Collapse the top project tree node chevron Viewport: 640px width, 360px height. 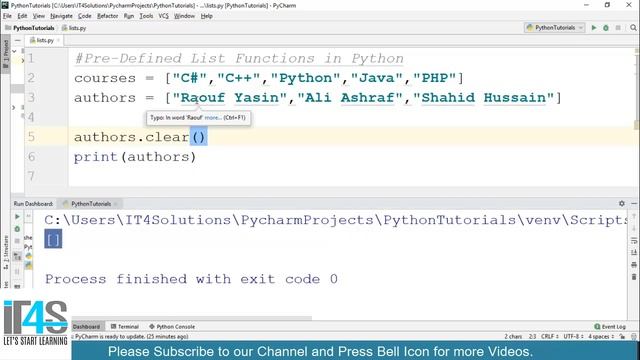click(x=14, y=51)
